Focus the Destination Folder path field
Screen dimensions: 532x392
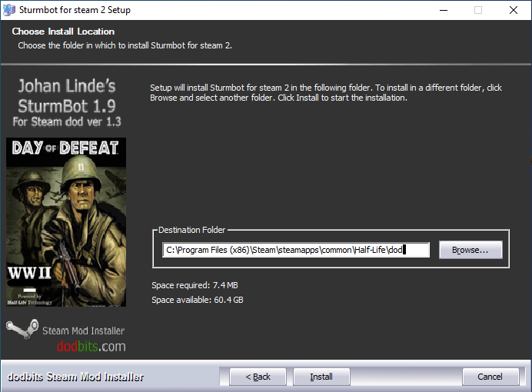296,250
